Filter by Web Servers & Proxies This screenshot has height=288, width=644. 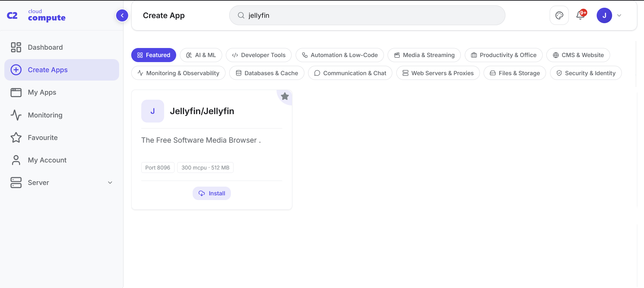coord(438,73)
